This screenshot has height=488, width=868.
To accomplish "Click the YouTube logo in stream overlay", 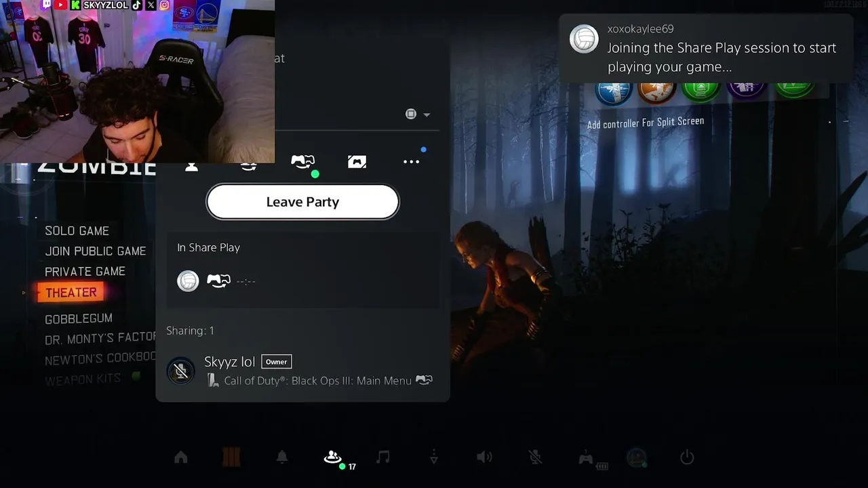I will click(60, 5).
